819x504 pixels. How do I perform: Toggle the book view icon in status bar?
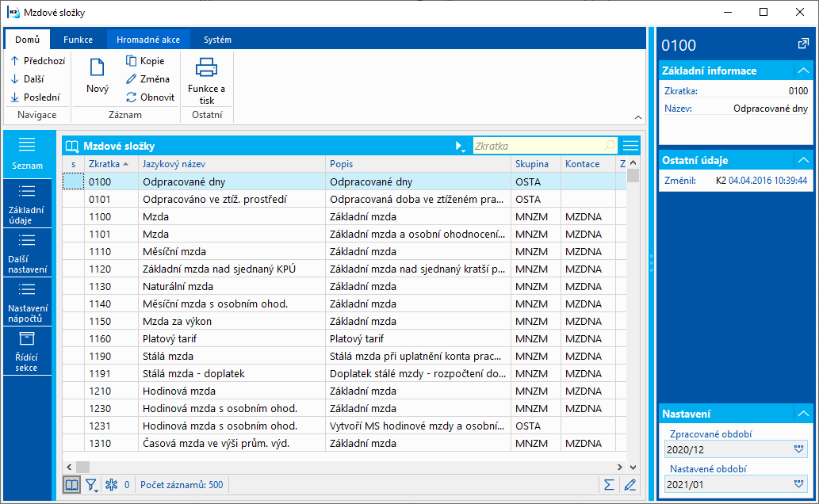tap(71, 484)
